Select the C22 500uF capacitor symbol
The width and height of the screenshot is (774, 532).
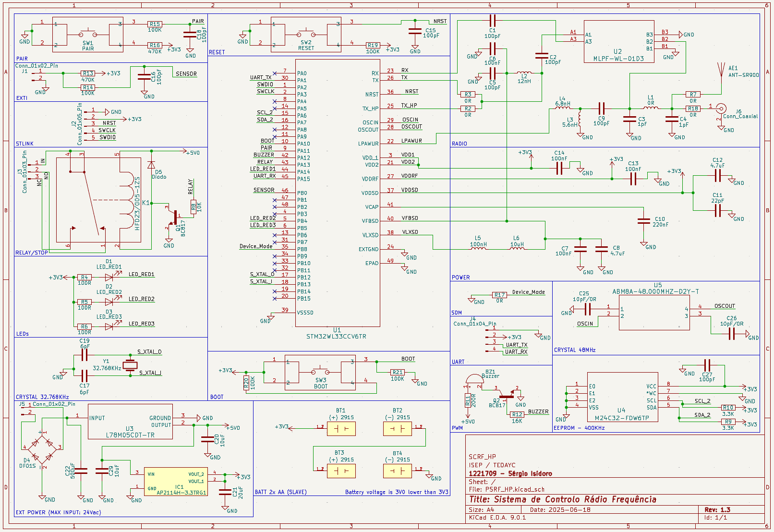tap(81, 471)
